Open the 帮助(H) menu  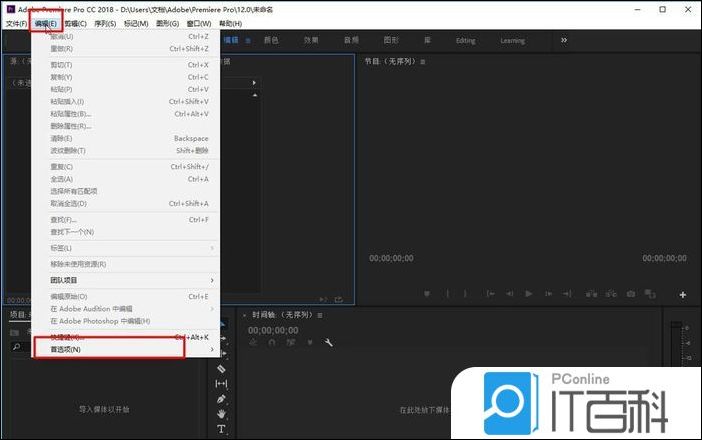[230, 23]
